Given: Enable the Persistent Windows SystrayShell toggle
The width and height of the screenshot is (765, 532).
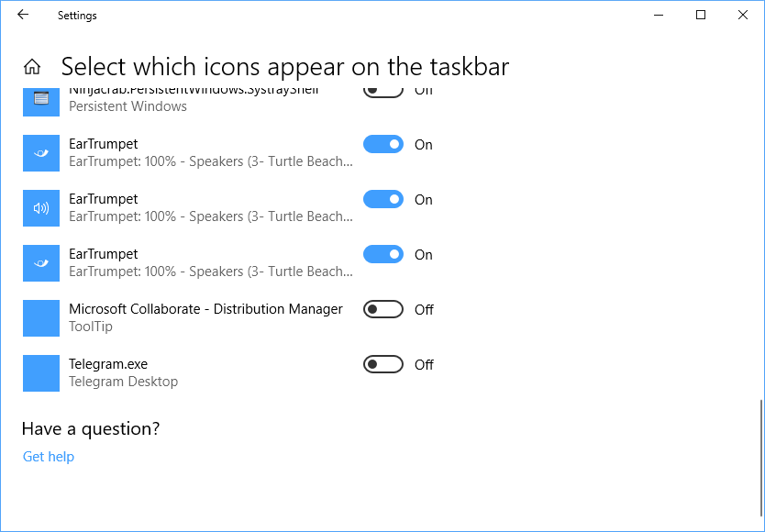Looking at the screenshot, I should tap(382, 89).
